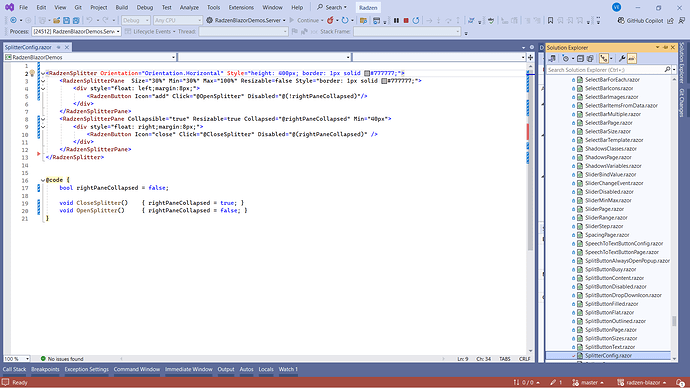
Task: Pause the debugging session
Action: pyautogui.click(x=396, y=20)
